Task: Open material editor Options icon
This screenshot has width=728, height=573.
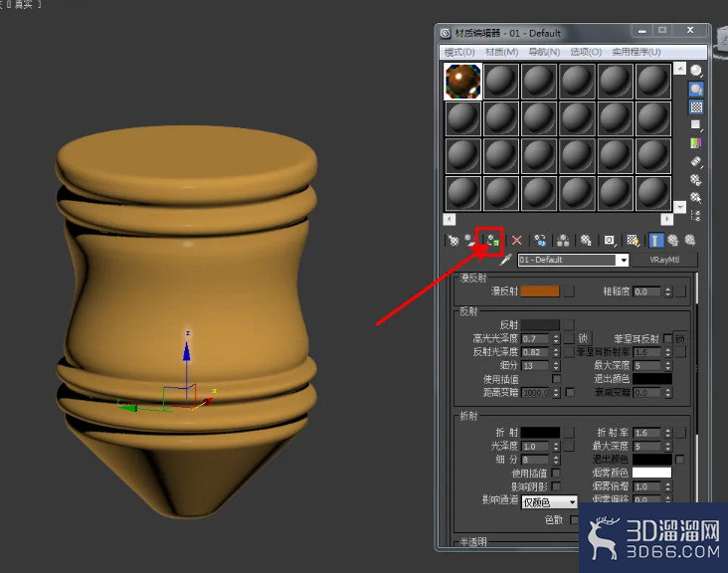Action: click(695, 179)
